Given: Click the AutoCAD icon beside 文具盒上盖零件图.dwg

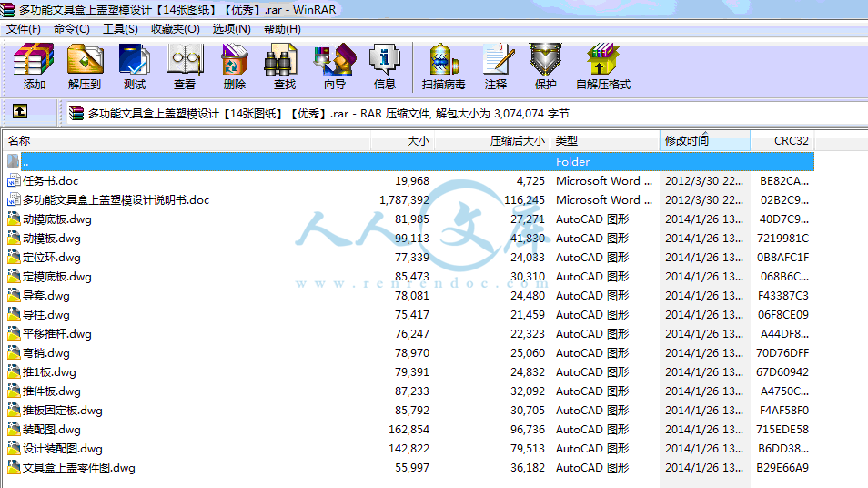Looking at the screenshot, I should 14,467.
